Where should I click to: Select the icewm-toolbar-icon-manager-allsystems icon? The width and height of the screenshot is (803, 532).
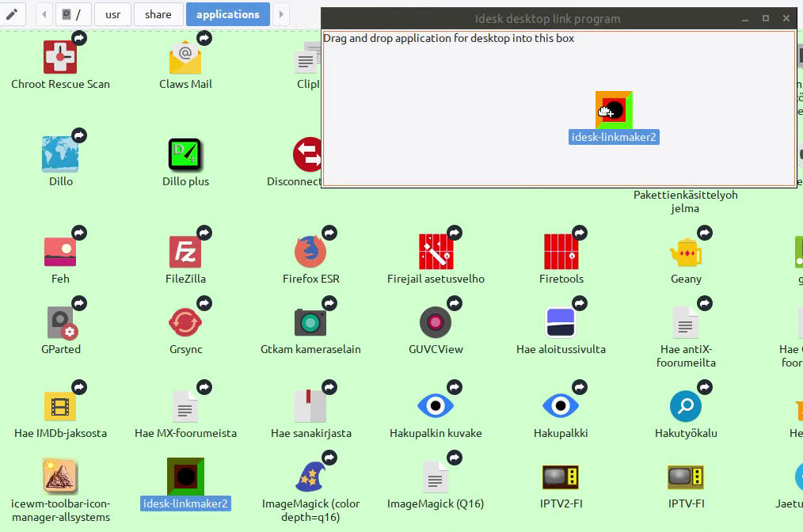point(60,477)
